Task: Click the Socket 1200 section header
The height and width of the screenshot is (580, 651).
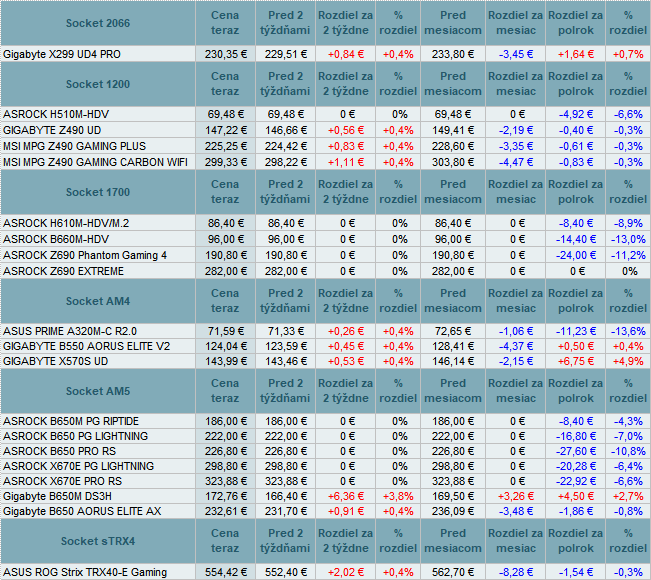Action: tap(98, 84)
